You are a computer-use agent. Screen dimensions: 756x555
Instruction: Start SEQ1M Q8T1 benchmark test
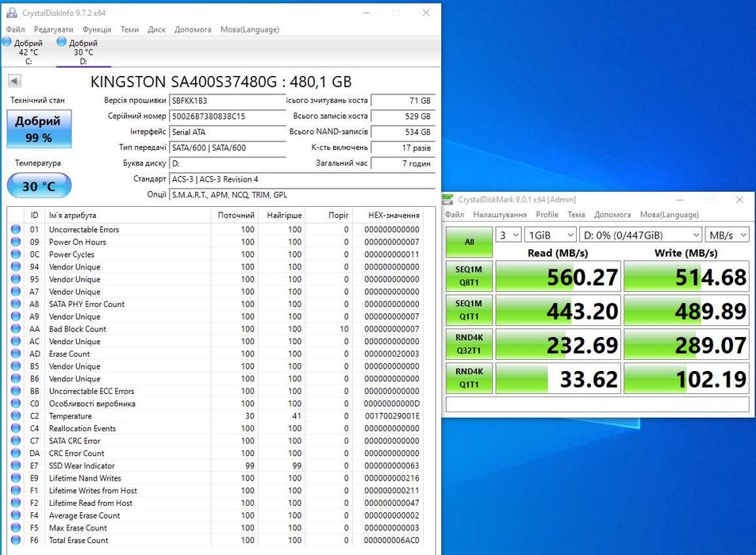coord(469,276)
